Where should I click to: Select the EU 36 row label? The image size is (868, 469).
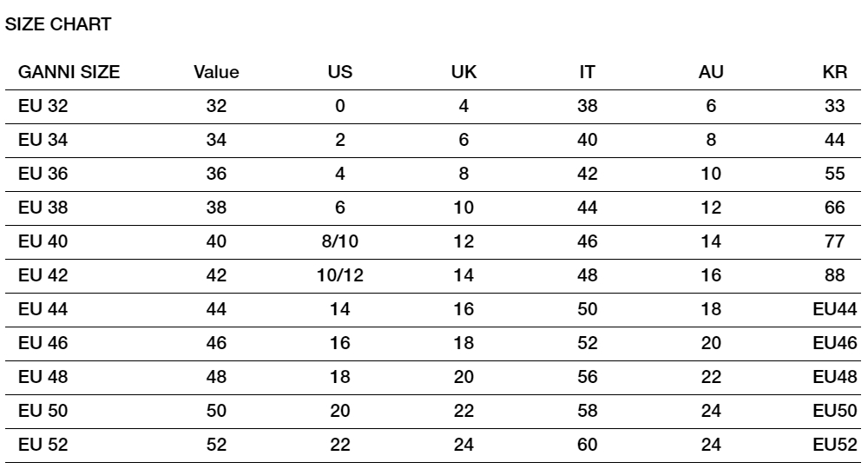pos(43,174)
